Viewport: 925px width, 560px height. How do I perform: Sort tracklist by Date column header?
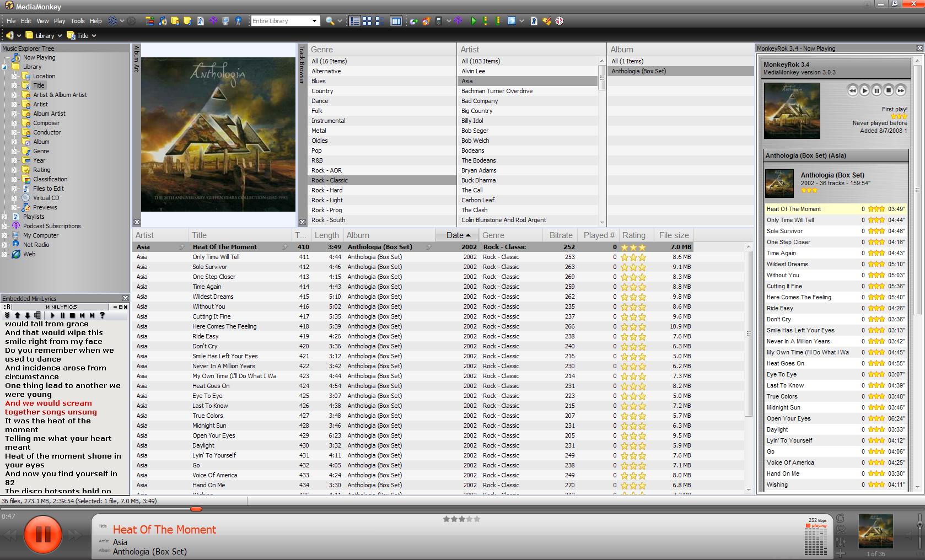coord(457,235)
